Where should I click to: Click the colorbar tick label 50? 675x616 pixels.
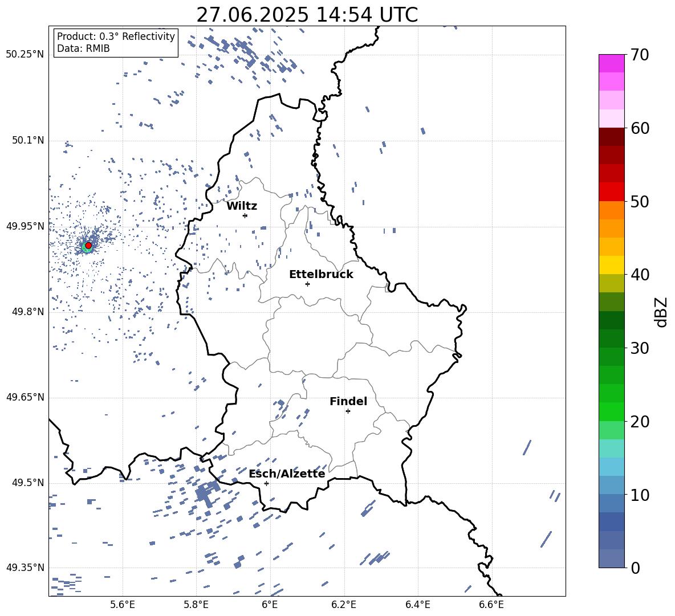640,201
